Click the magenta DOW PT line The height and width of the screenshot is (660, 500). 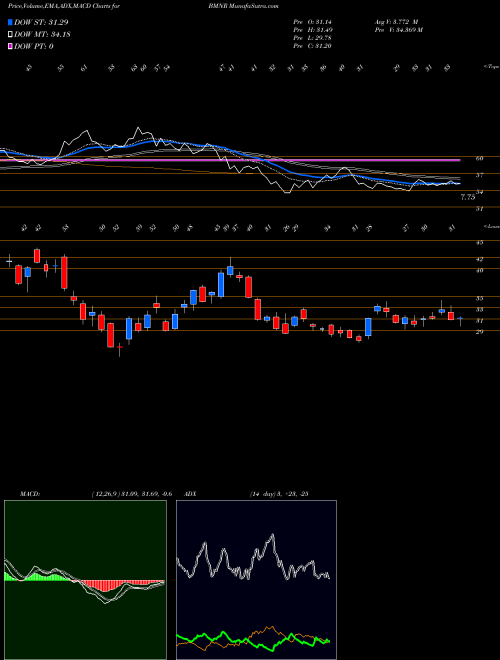pos(230,160)
